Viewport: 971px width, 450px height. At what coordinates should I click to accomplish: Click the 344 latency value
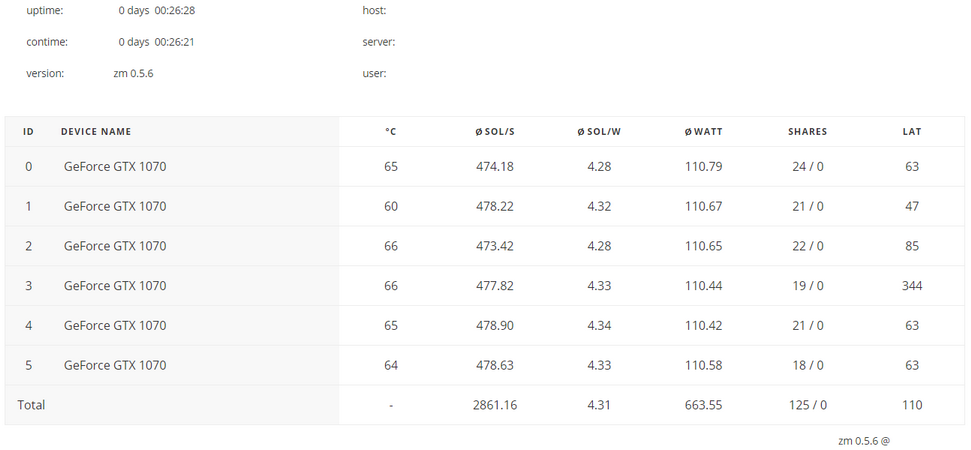coord(912,285)
